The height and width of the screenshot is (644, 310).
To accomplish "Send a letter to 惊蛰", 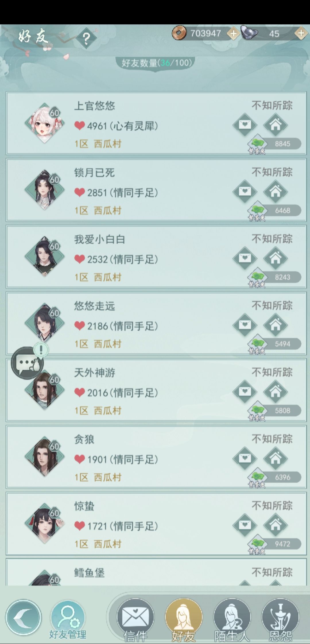I will tap(245, 525).
